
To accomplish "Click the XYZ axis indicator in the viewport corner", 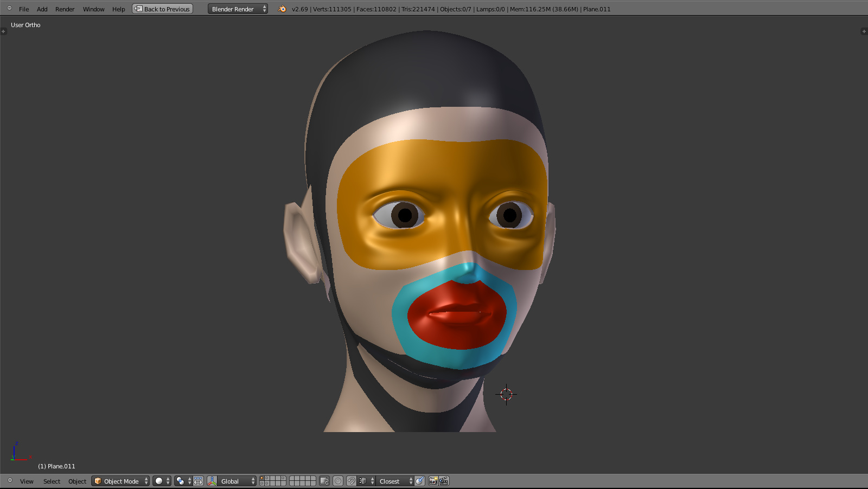I will 20,452.
